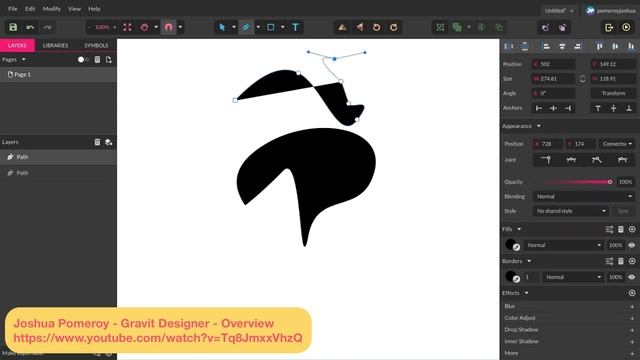Image resolution: width=640 pixels, height=360 pixels.
Task: Add Blur effect plus button
Action: click(632, 306)
